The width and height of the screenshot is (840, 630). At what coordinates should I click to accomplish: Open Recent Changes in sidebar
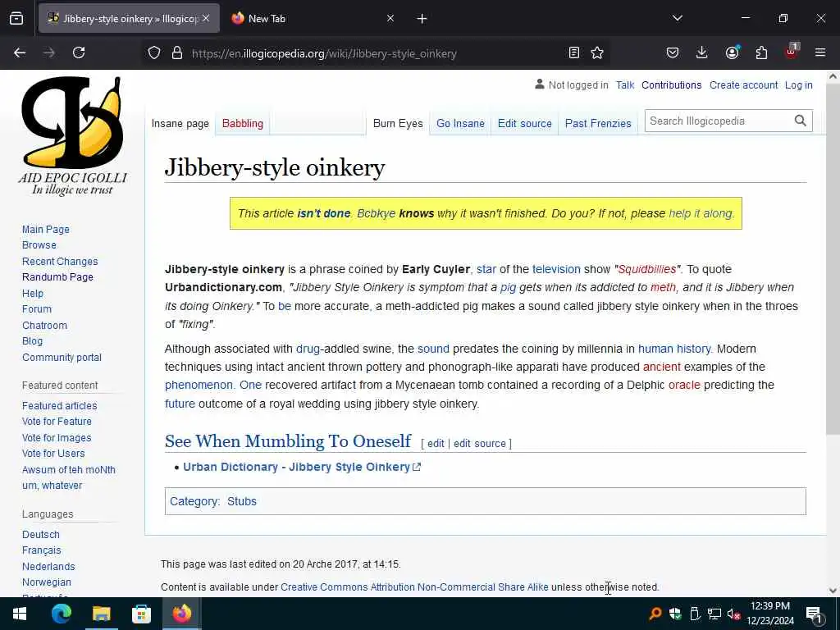coord(60,262)
